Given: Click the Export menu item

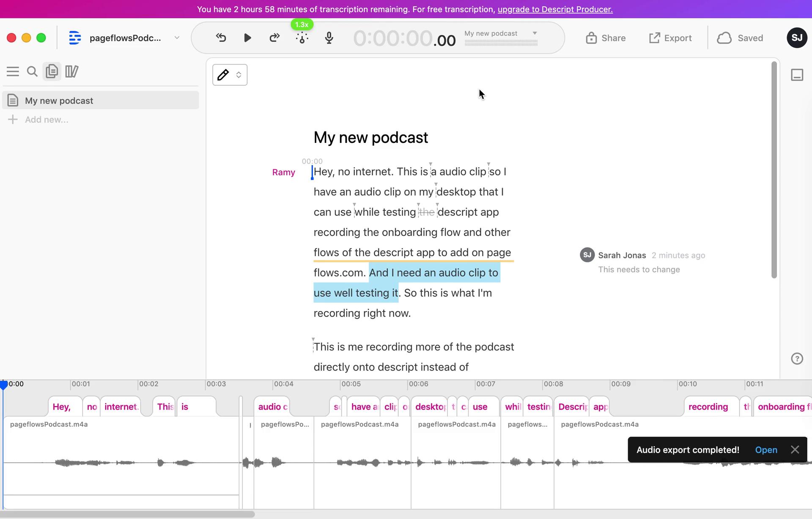Looking at the screenshot, I should 669,38.
